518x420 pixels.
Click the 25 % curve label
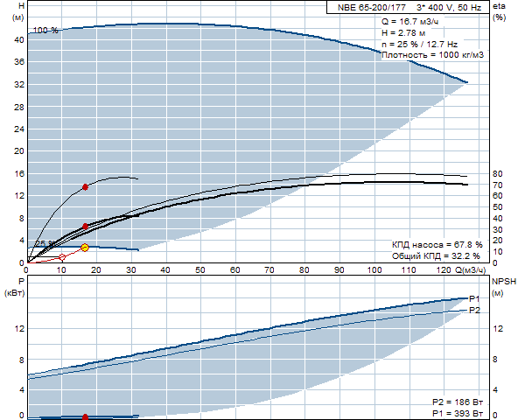tap(45, 243)
